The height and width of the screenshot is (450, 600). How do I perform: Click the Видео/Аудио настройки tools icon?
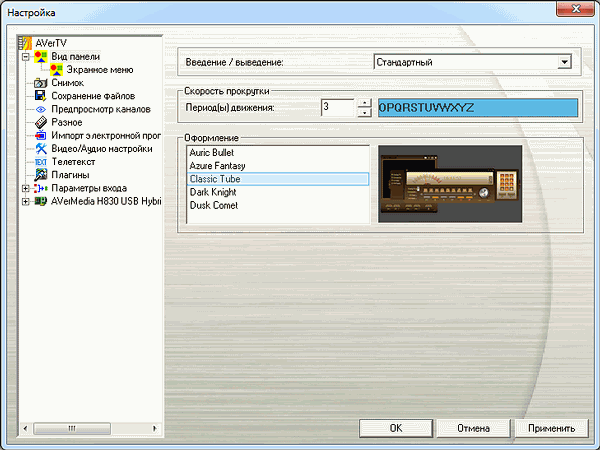tap(41, 148)
